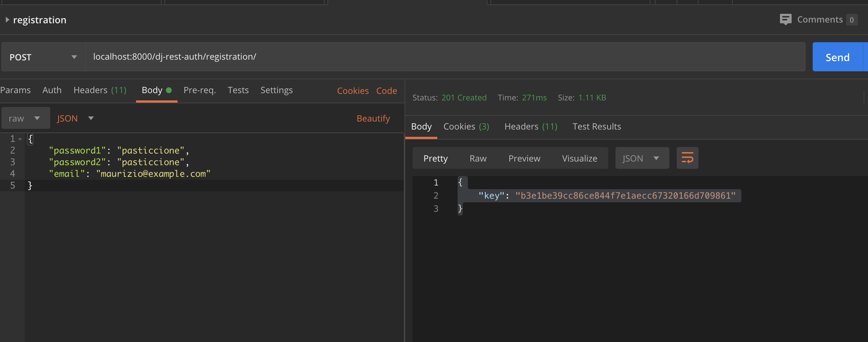868x342 pixels.
Task: Switch to the Pre-req. tab
Action: pyautogui.click(x=200, y=90)
